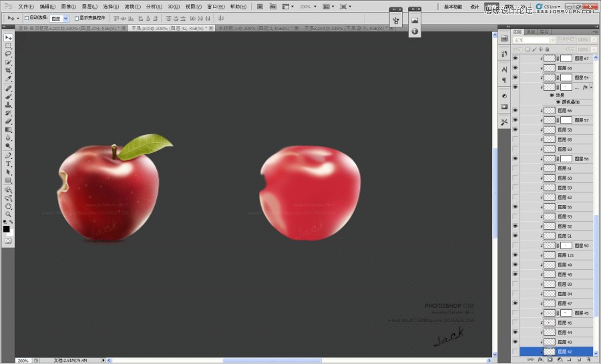Viewport: 601px width, 364px height.
Task: Show hidden layer 图层 65
Action: coord(515,140)
